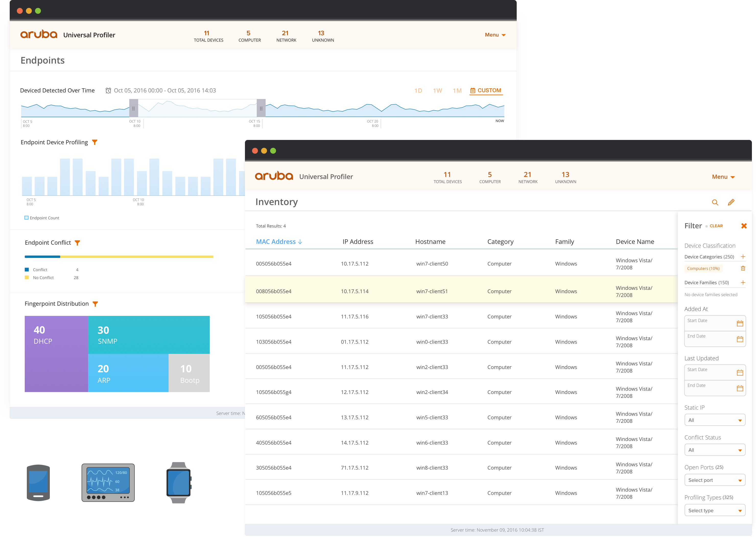Screen dimensions: 756x537
Task: Delete the Computers (10%) category filter
Action: [743, 268]
